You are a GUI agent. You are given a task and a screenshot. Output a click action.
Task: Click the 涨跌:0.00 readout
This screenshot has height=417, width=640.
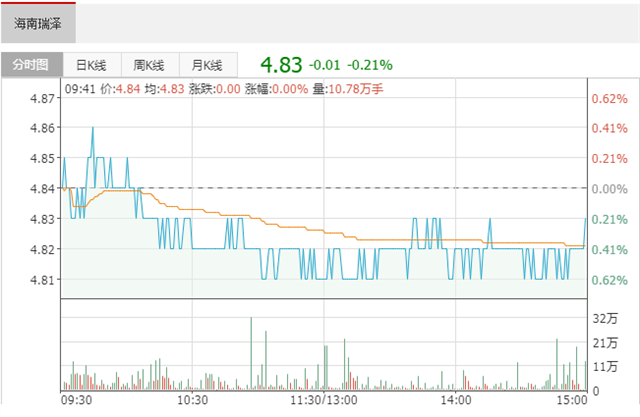(x=215, y=89)
